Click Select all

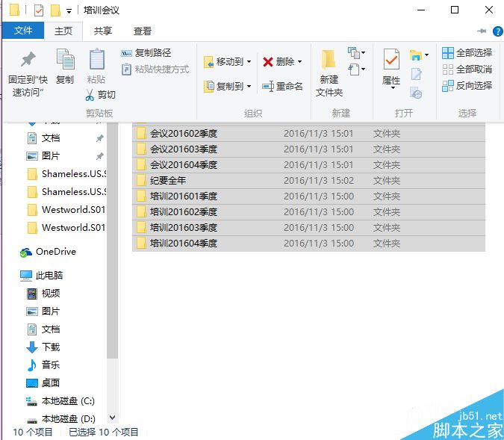pos(467,53)
